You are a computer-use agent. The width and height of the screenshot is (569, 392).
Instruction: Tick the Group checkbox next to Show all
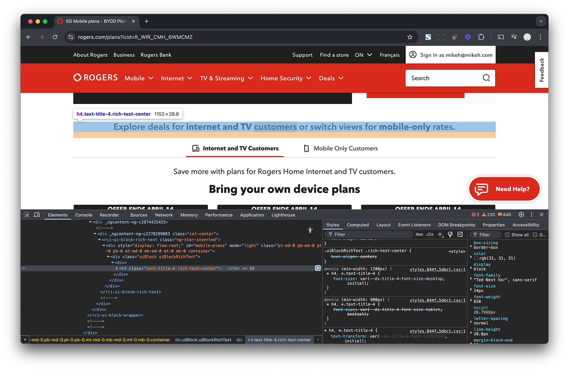tap(535, 235)
